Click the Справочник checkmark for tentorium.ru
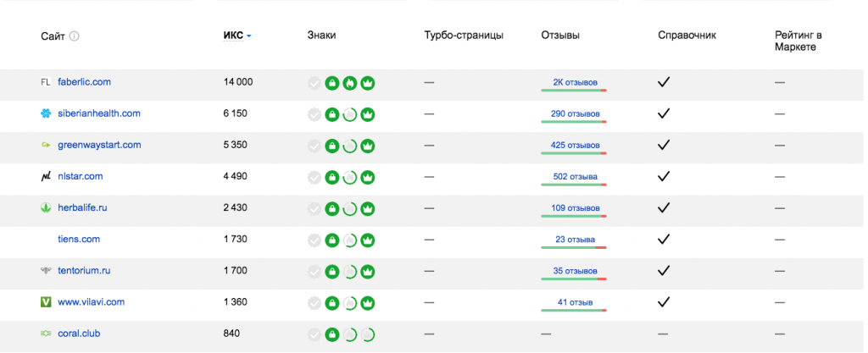The height and width of the screenshot is (353, 868). pos(664,271)
